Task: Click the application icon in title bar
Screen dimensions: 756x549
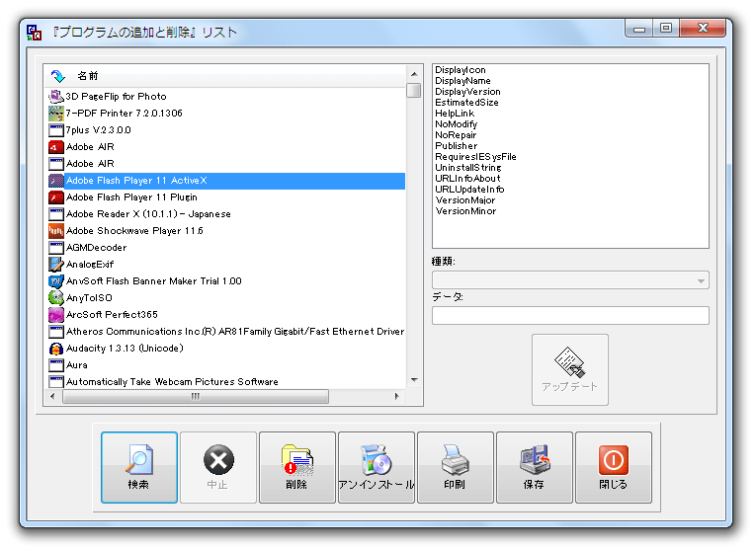Action: click(35, 33)
